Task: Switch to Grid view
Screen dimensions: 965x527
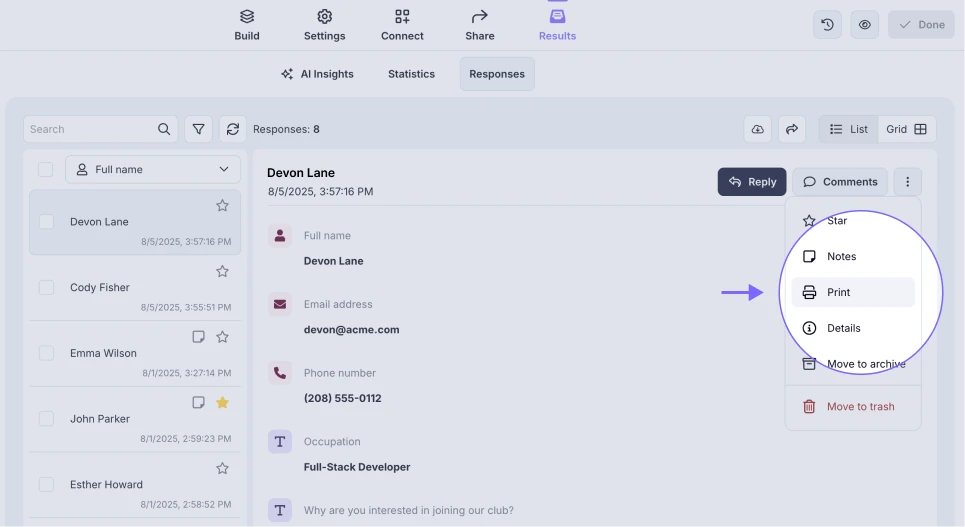Action: (x=908, y=129)
